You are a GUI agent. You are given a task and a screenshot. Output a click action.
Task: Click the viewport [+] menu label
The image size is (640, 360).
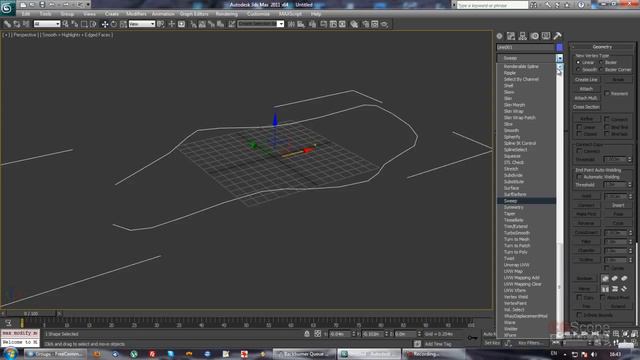(6, 35)
